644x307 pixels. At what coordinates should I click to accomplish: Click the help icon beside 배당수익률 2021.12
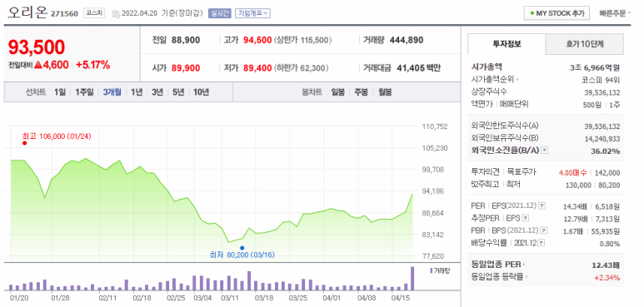pos(542,244)
